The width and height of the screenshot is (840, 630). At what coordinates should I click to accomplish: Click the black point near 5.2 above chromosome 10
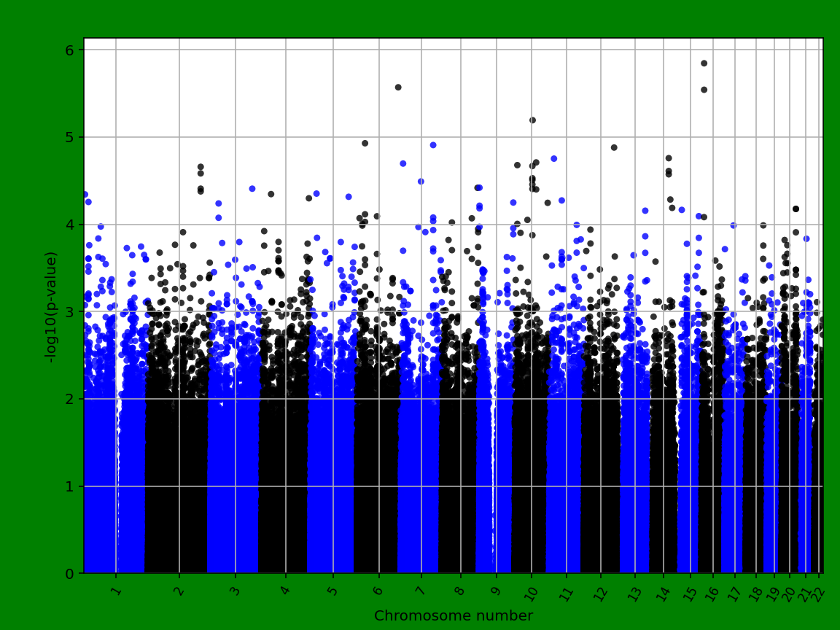tap(532, 119)
